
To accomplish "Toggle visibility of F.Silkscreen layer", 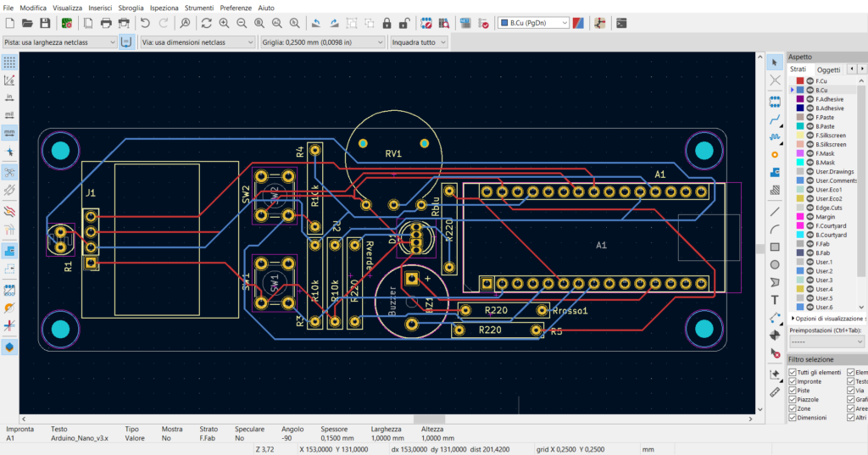I will point(810,135).
